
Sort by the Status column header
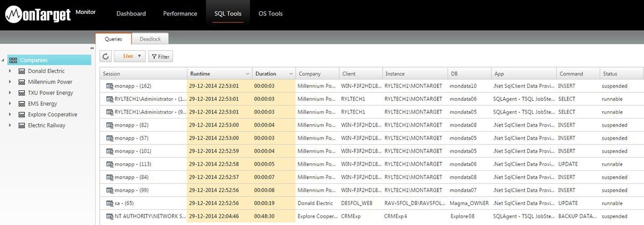point(621,74)
